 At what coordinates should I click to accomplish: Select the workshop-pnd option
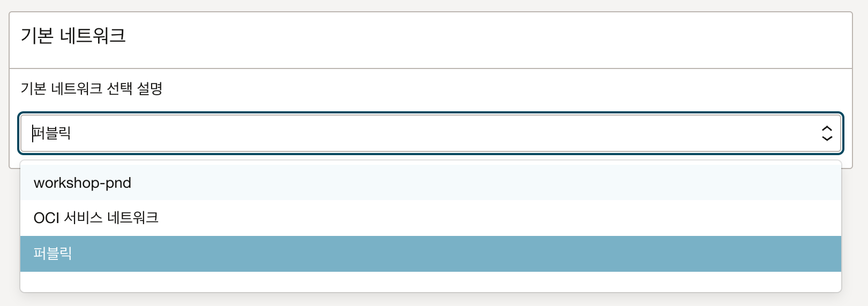tap(83, 183)
